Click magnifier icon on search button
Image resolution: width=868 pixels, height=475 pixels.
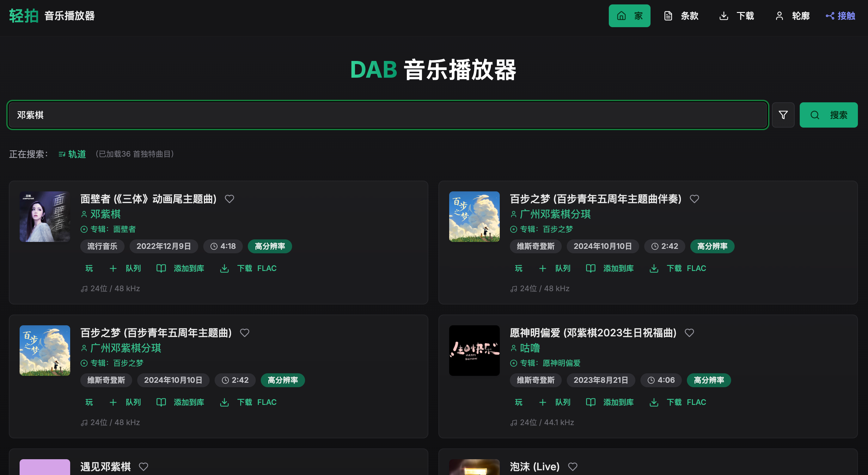pos(815,115)
